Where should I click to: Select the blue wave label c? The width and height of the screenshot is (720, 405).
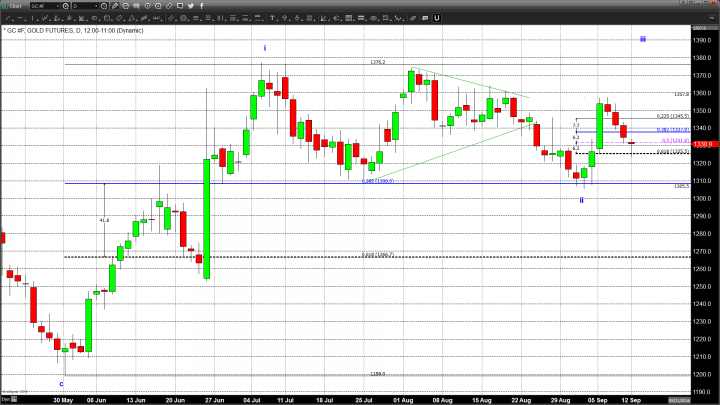tap(62, 384)
